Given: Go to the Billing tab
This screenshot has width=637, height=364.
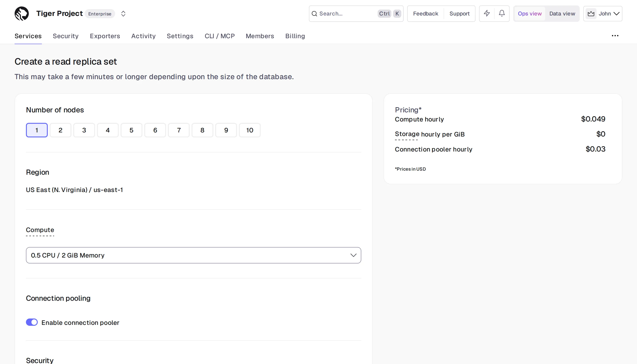Looking at the screenshot, I should tap(295, 36).
